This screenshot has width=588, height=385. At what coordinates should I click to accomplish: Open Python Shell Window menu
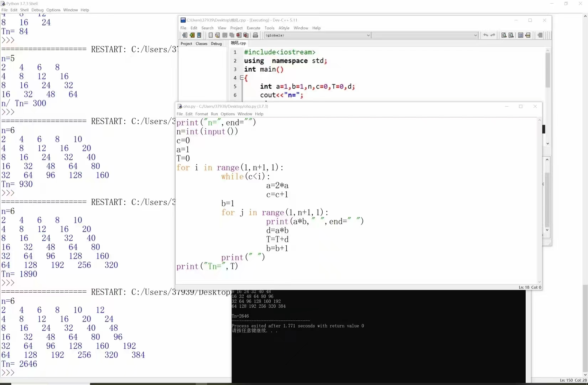click(71, 10)
